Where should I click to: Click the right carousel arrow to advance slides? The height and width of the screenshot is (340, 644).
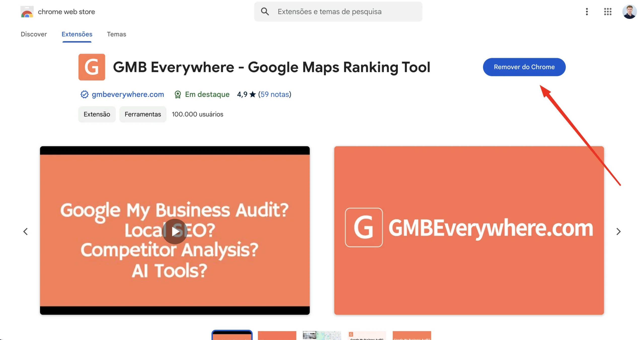(618, 231)
